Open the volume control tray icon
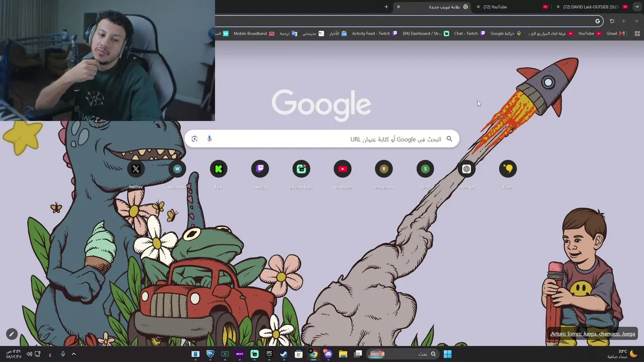644x362 pixels. pos(29,354)
